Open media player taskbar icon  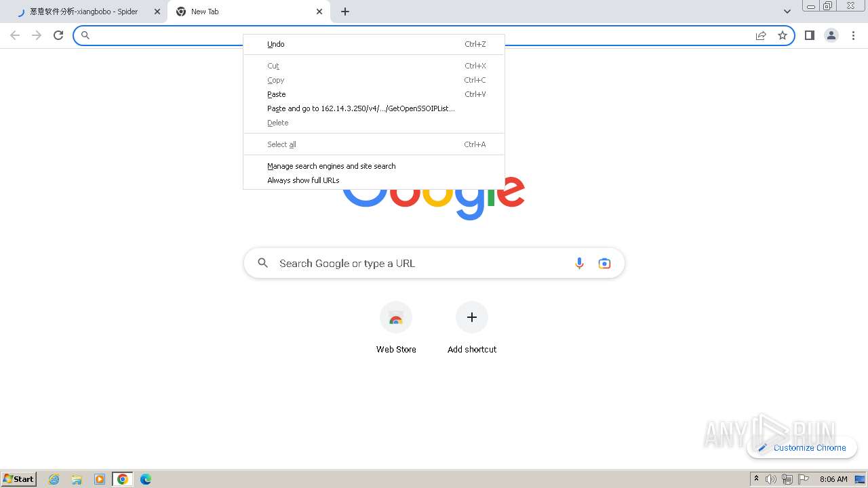[100, 479]
